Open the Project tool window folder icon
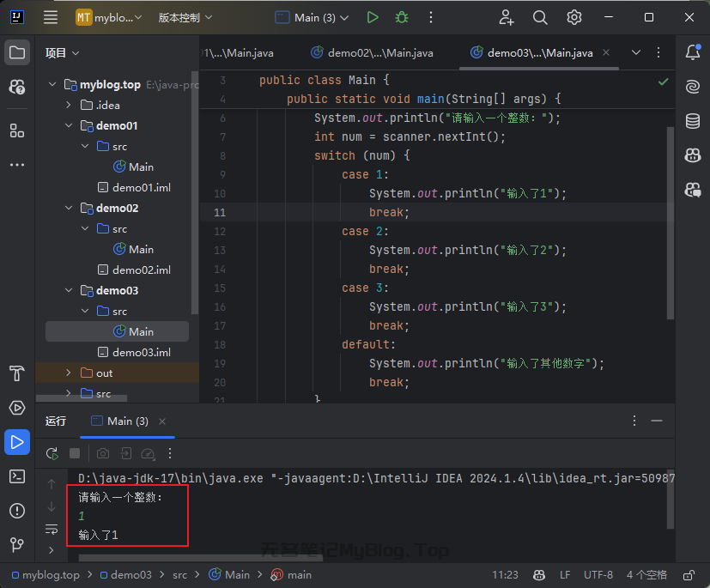 [x=17, y=52]
